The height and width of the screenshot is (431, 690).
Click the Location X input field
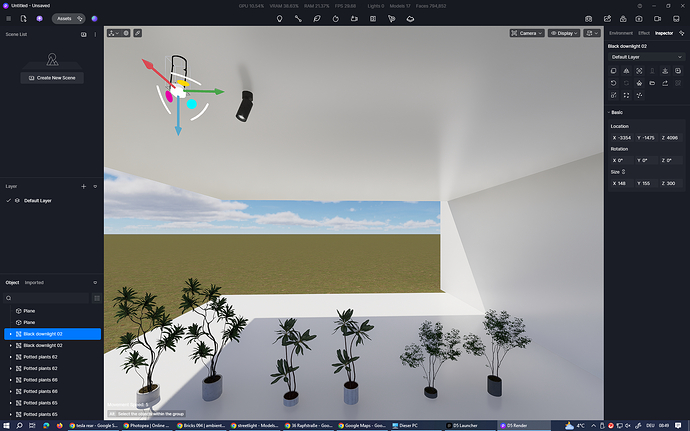625,138
